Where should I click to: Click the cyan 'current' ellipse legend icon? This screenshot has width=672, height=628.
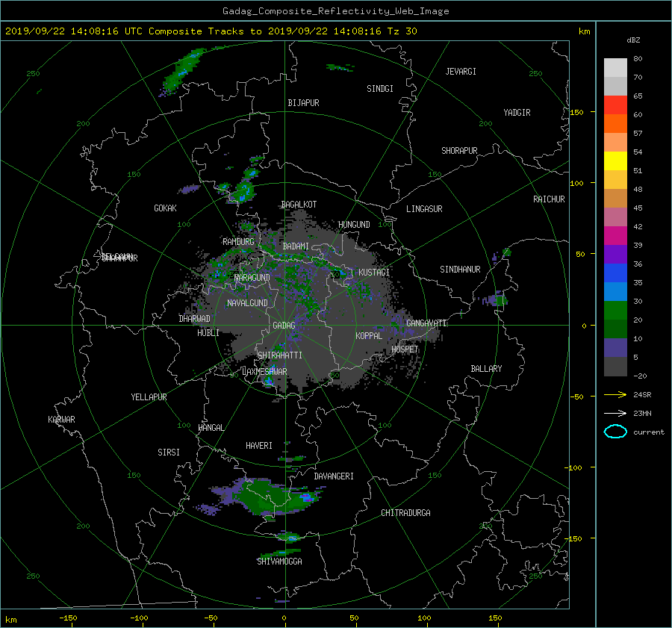coord(615,432)
